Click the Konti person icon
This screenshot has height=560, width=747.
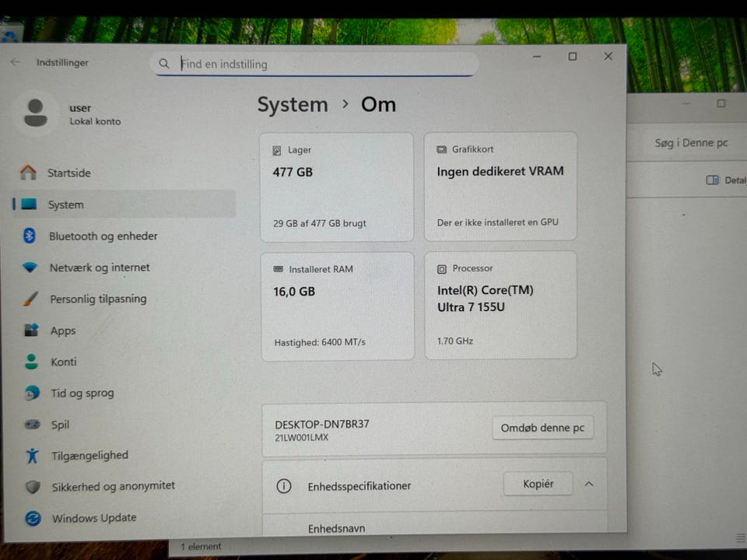point(31,362)
